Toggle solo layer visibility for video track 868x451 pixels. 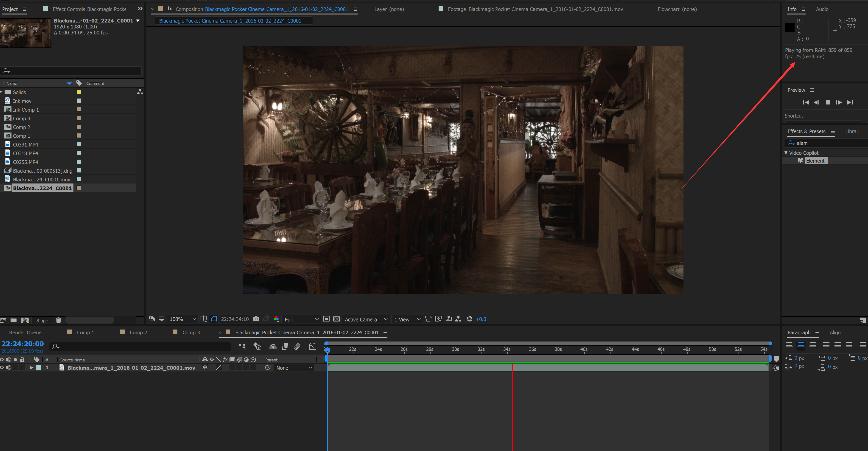coord(16,368)
